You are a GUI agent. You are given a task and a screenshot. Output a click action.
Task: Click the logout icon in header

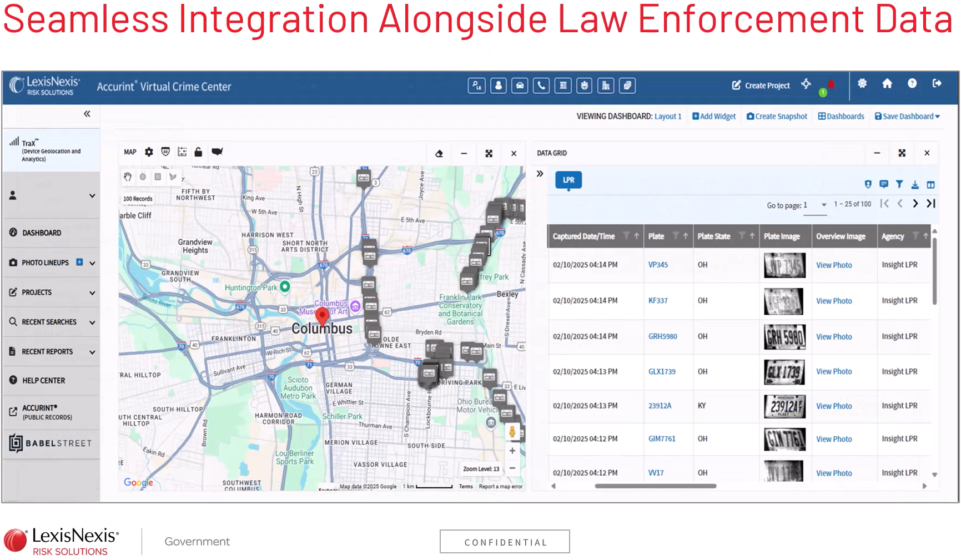pos(937,83)
